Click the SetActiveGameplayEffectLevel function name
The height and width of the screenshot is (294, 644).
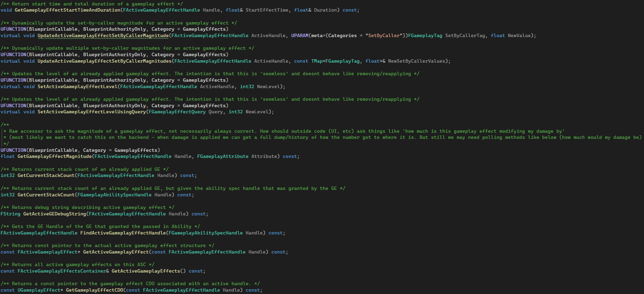click(x=77, y=87)
